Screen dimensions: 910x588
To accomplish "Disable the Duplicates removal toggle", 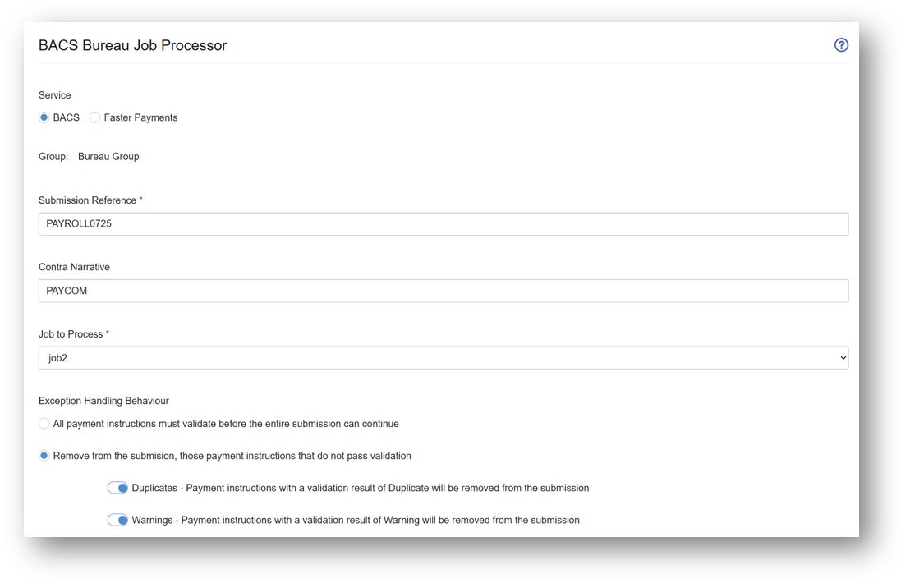I will [x=117, y=488].
